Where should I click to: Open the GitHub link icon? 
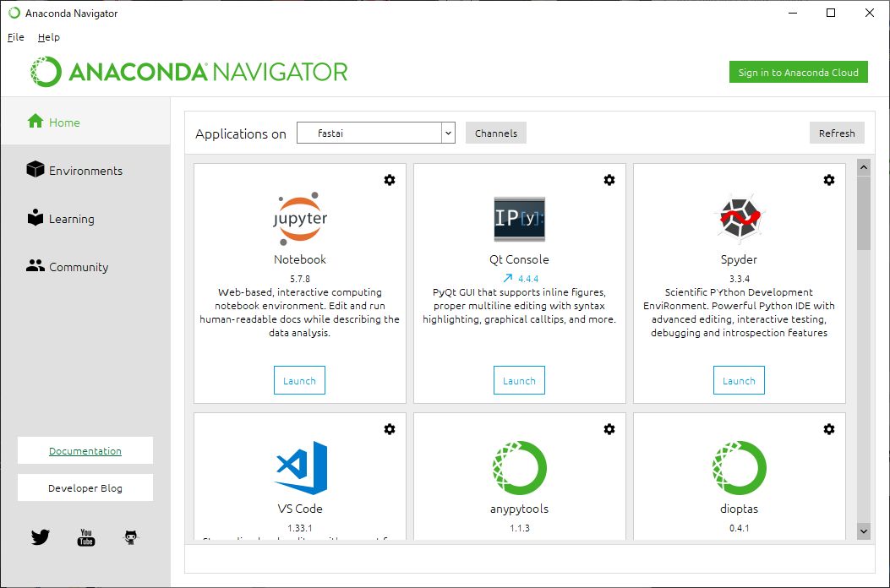pyautogui.click(x=130, y=537)
